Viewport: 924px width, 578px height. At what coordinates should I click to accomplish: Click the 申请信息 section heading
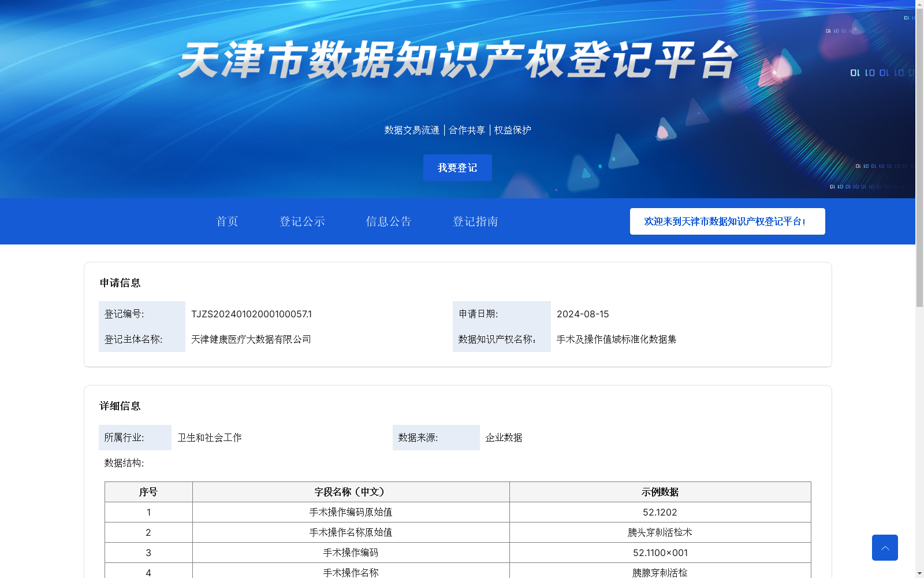pos(120,283)
